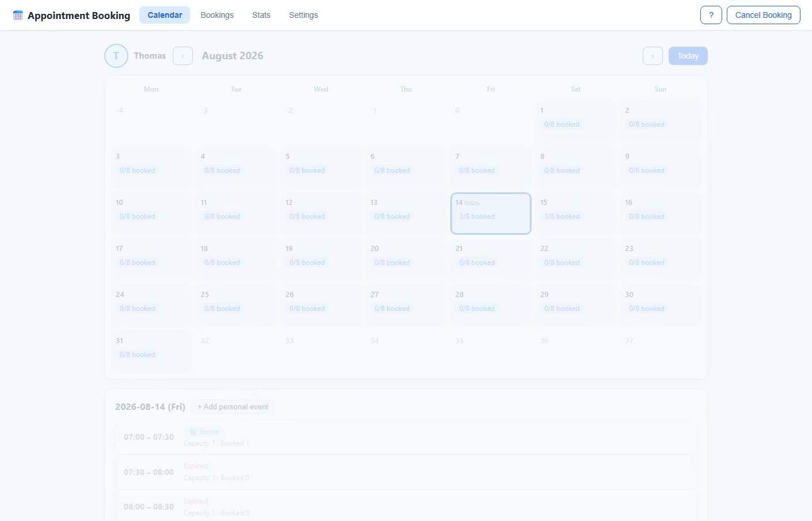
Task: Select August 2 calendar day
Action: [x=661, y=121]
